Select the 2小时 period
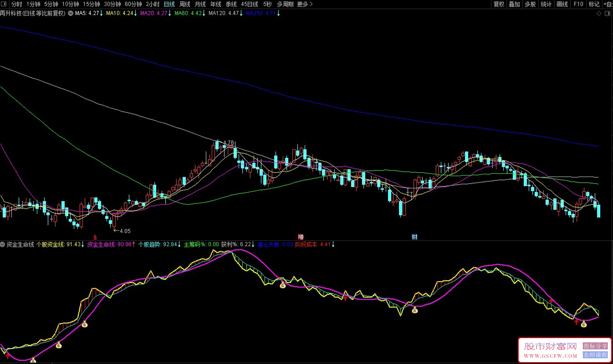Screen dimensions: 613x364 pos(153,4)
